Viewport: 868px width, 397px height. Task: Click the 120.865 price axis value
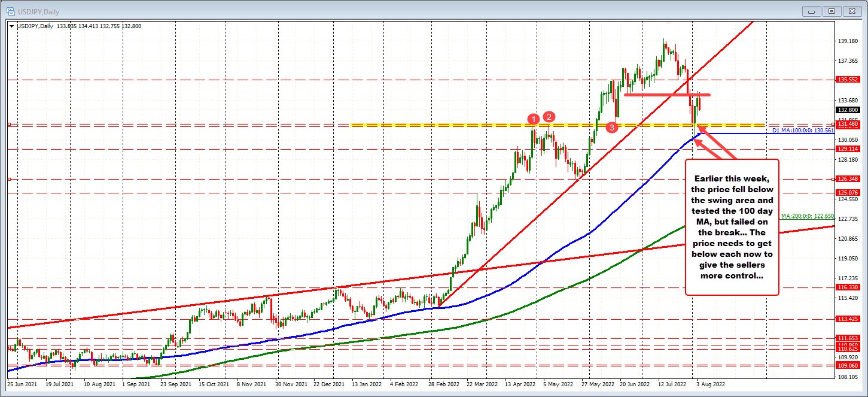(848, 239)
